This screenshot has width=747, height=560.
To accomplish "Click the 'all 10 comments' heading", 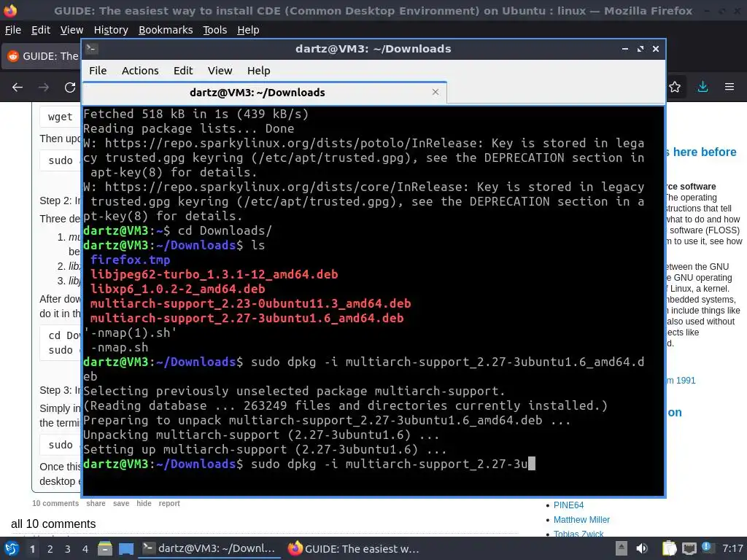I will coord(53,524).
